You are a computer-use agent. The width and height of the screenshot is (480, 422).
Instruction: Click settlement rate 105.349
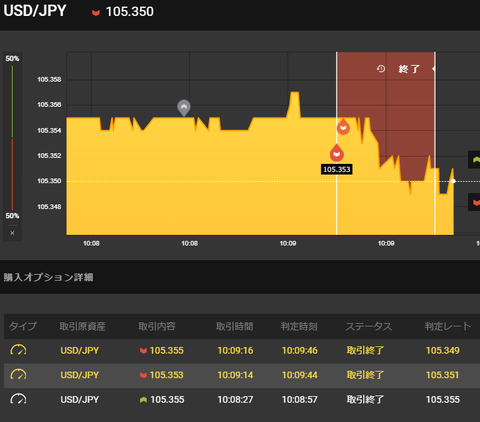[x=443, y=351]
